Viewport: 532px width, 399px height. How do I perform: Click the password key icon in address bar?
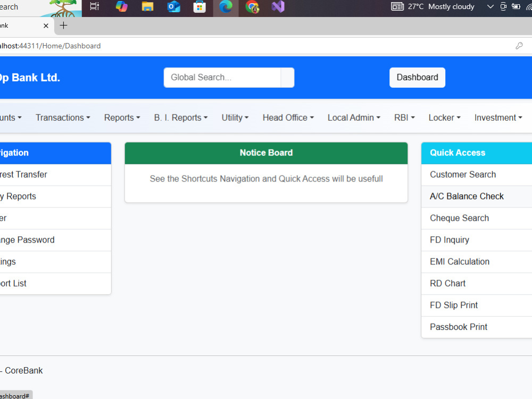click(519, 46)
